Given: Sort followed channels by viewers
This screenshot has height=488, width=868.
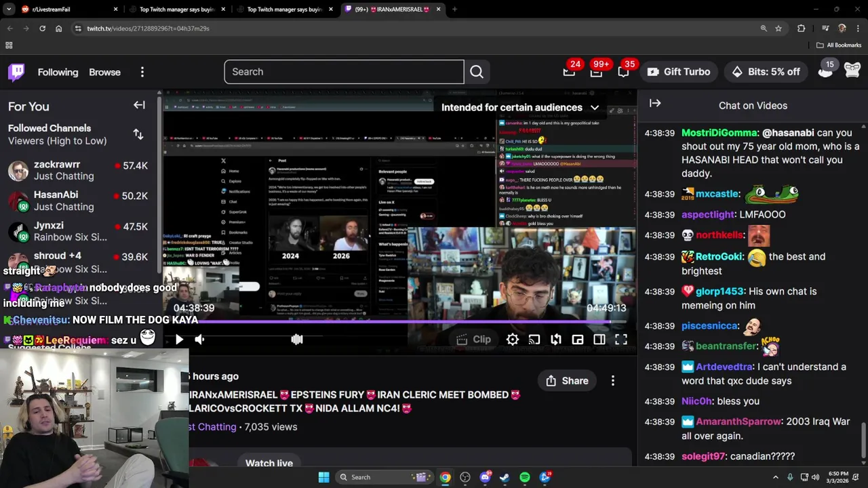Looking at the screenshot, I should coord(138,134).
